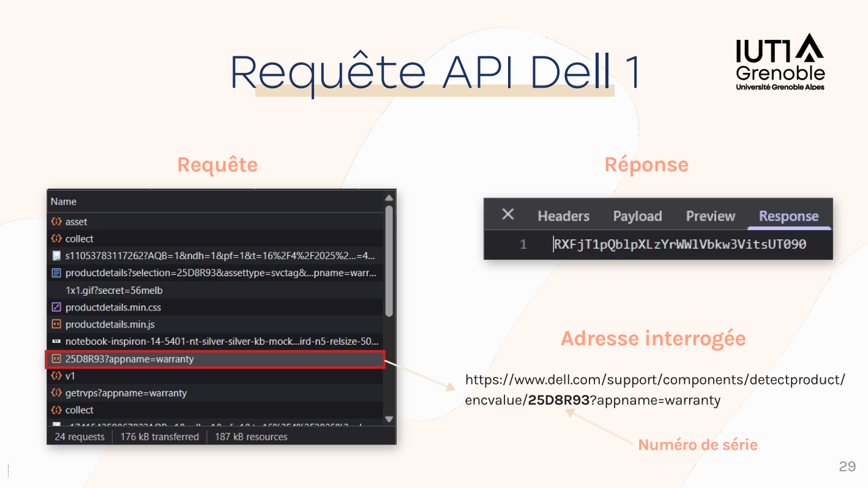The width and height of the screenshot is (868, 488).
Task: Select the getrvps?appname=warranty request
Action: (125, 393)
